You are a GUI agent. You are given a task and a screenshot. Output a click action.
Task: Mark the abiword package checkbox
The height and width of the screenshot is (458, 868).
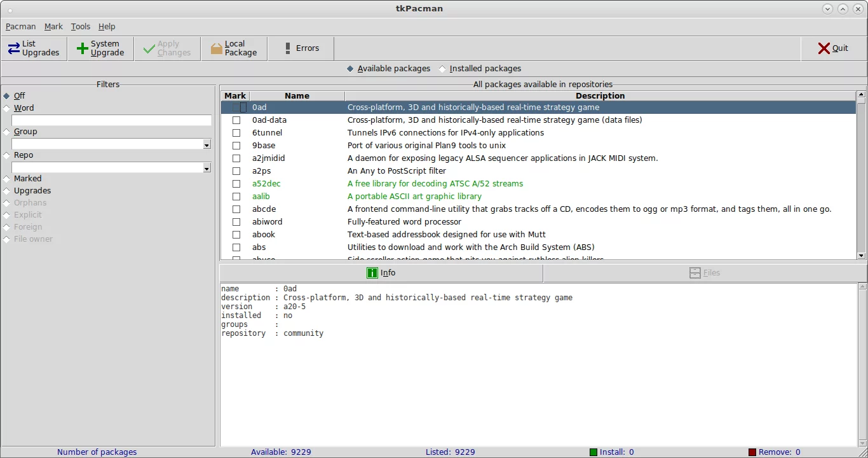(236, 222)
